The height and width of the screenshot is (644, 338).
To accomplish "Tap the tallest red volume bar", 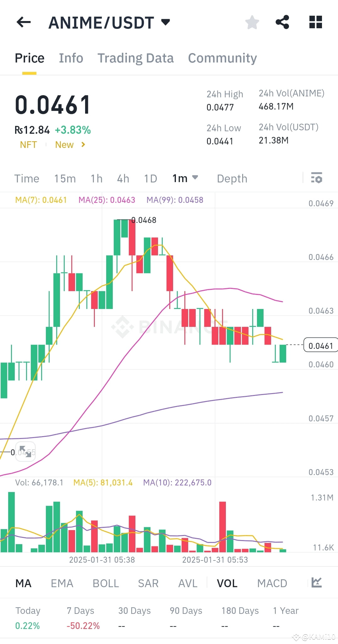I will click(x=223, y=527).
